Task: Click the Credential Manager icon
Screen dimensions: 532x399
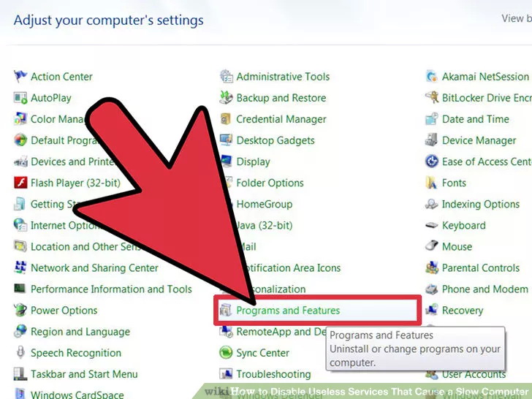Action: coord(226,118)
